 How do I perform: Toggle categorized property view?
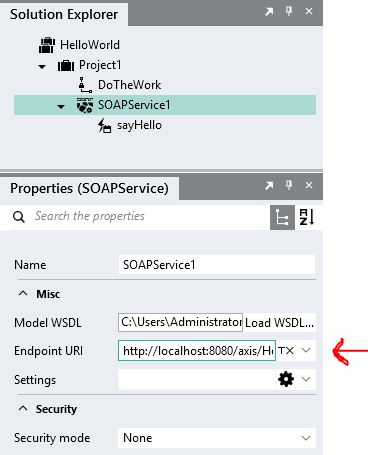282,217
